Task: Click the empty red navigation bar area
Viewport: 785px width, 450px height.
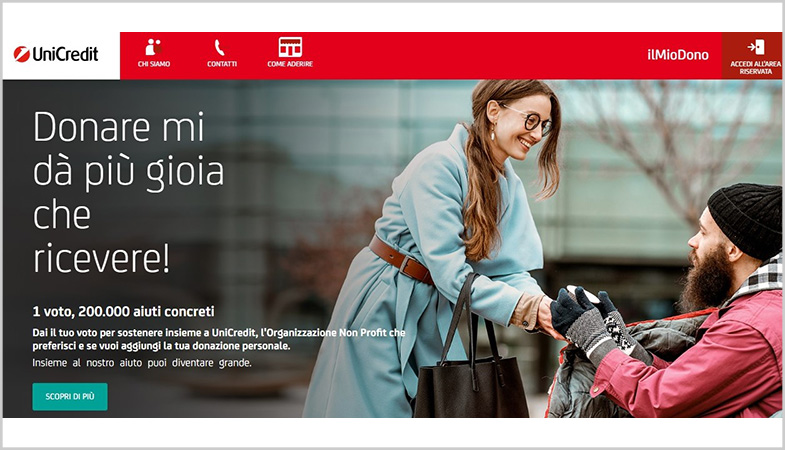Action: [476, 55]
